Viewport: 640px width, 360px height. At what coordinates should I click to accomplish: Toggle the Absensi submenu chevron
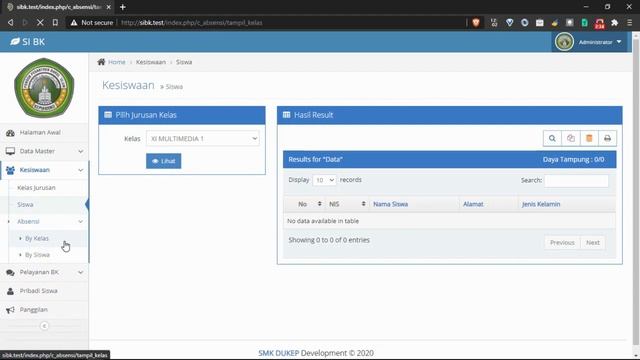click(80, 222)
